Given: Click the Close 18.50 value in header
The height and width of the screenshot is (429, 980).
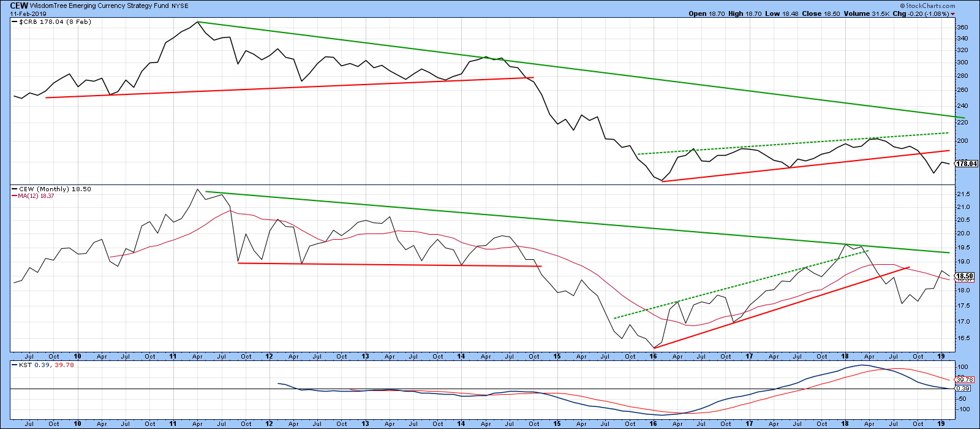Looking at the screenshot, I should click(x=821, y=13).
